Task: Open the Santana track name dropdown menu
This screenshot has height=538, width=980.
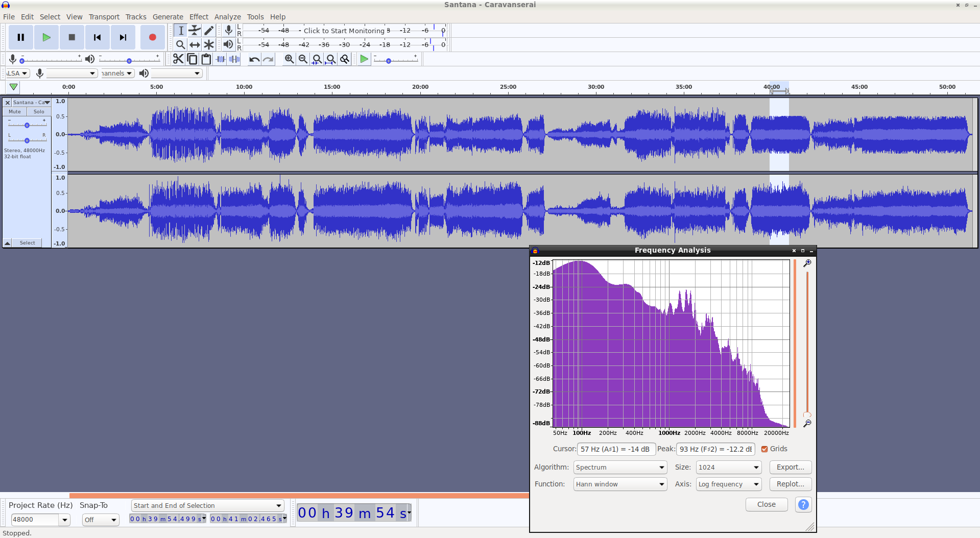Action: coord(31,103)
